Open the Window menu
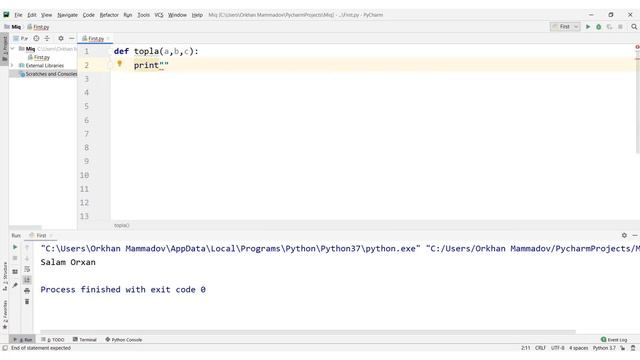Screen dimensions: 640x360 (177, 15)
